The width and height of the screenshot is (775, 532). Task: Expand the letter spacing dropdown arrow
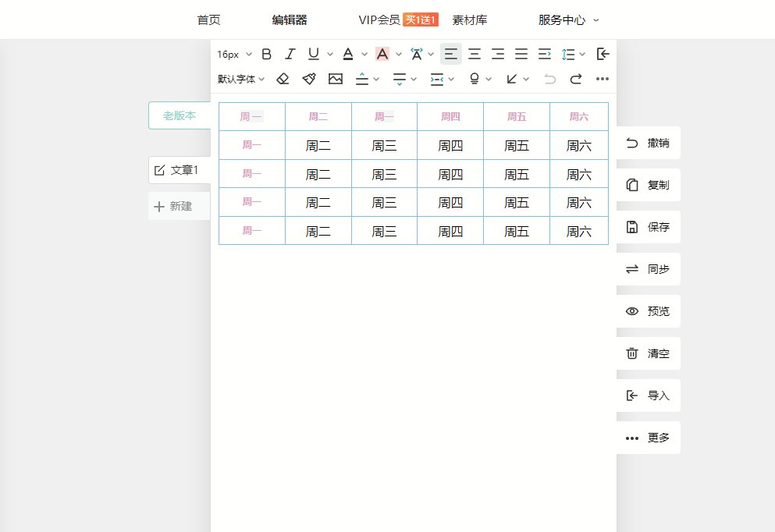point(431,55)
